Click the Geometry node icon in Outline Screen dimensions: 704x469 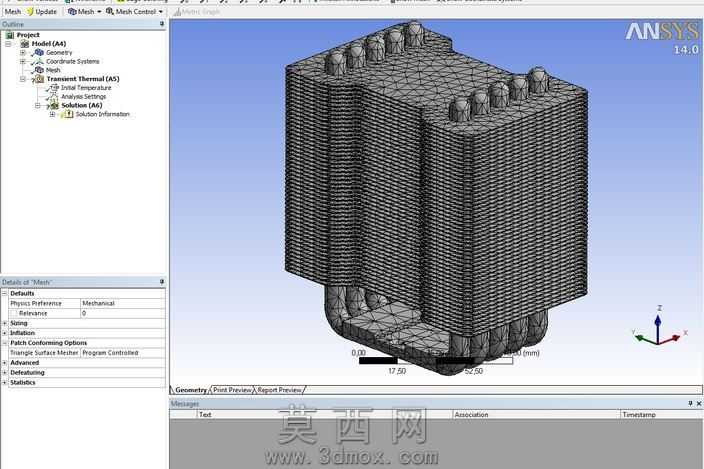39,53
